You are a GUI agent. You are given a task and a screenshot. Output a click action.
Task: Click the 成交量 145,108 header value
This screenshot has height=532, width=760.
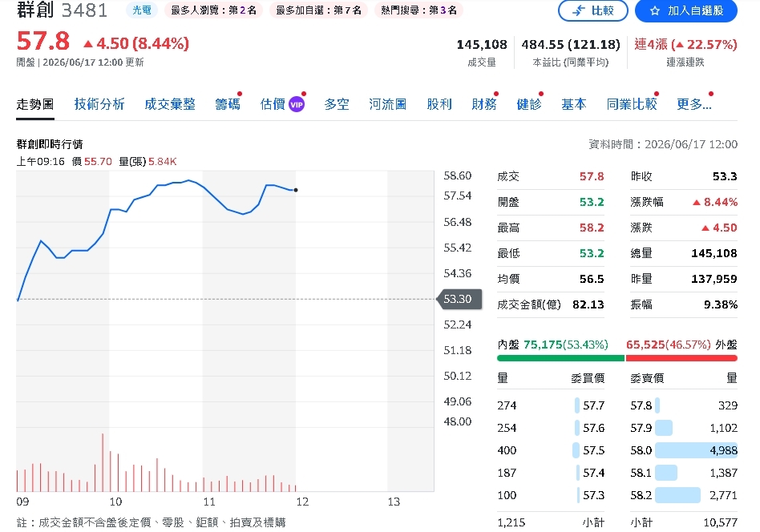[x=482, y=45]
